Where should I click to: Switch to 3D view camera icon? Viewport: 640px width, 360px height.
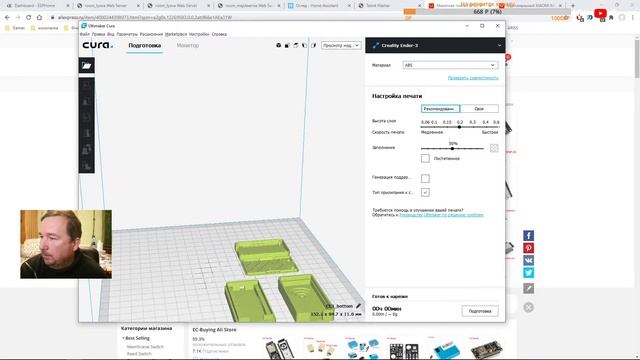[278, 45]
